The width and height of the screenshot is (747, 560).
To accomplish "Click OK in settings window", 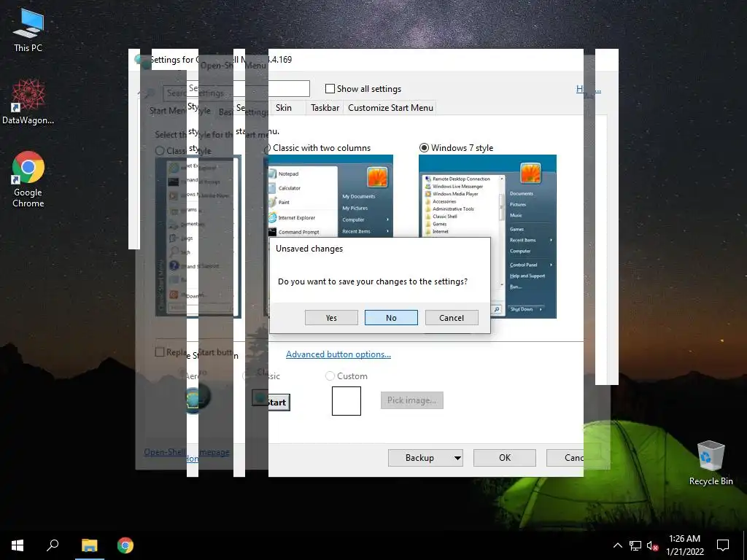I will coord(505,458).
